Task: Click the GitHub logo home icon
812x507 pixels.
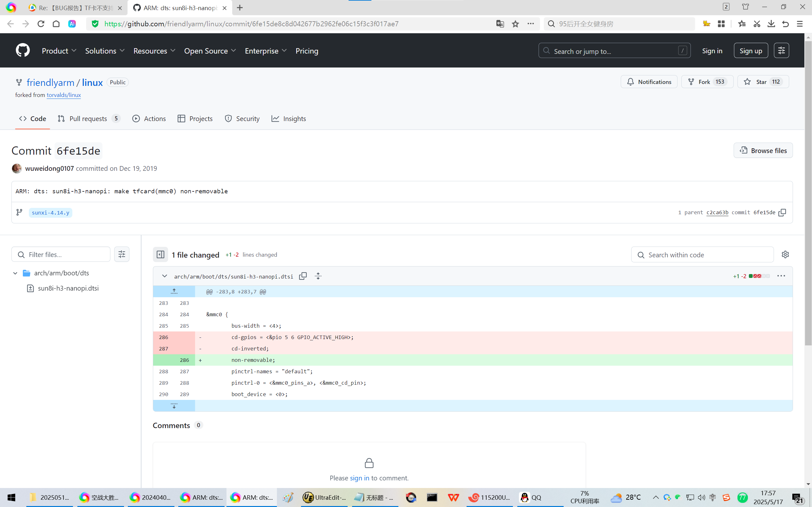Action: 23,51
